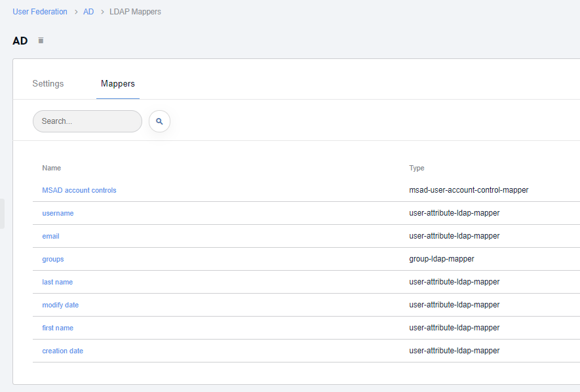The height and width of the screenshot is (392, 580).
Task: Click the AD page heading
Action: coord(20,41)
